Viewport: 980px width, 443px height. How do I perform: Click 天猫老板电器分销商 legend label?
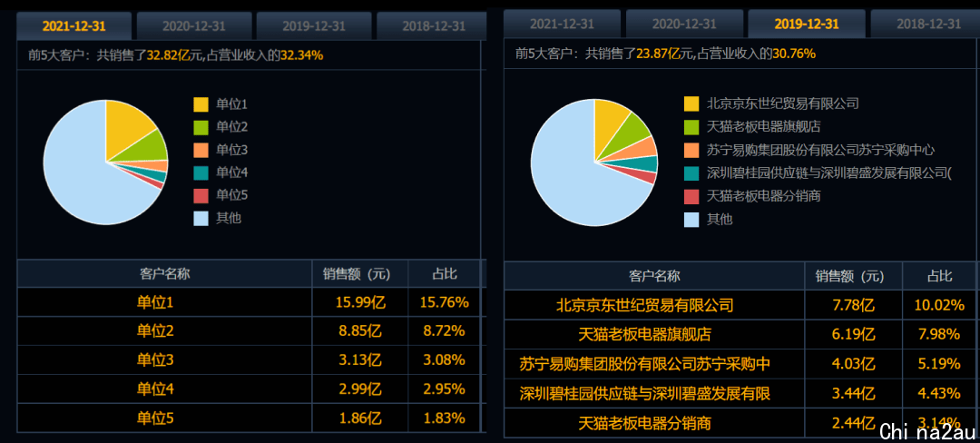pos(763,196)
